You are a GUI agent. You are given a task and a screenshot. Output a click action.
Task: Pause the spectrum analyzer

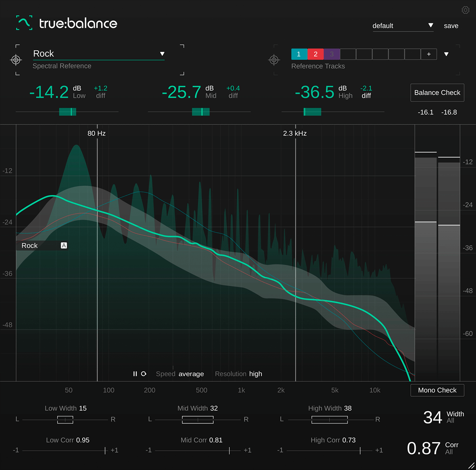coord(135,374)
